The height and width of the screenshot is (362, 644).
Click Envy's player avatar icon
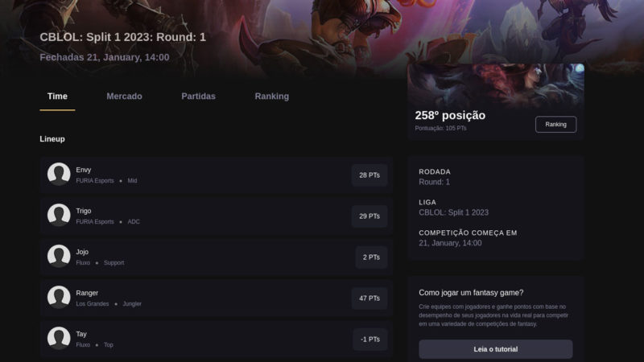pyautogui.click(x=59, y=174)
